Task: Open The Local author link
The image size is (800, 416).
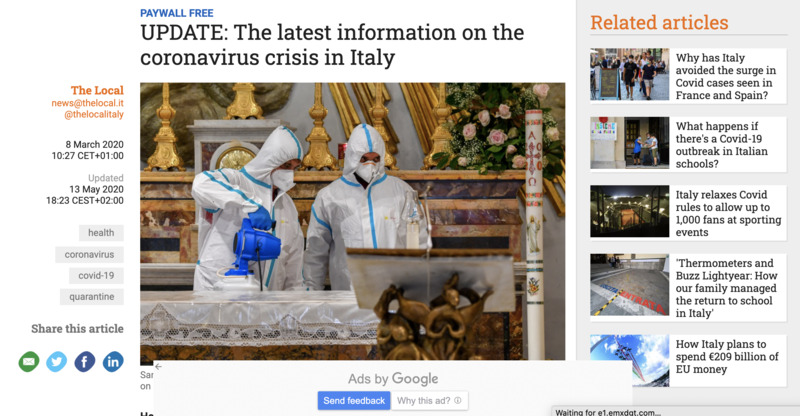Action: point(97,90)
